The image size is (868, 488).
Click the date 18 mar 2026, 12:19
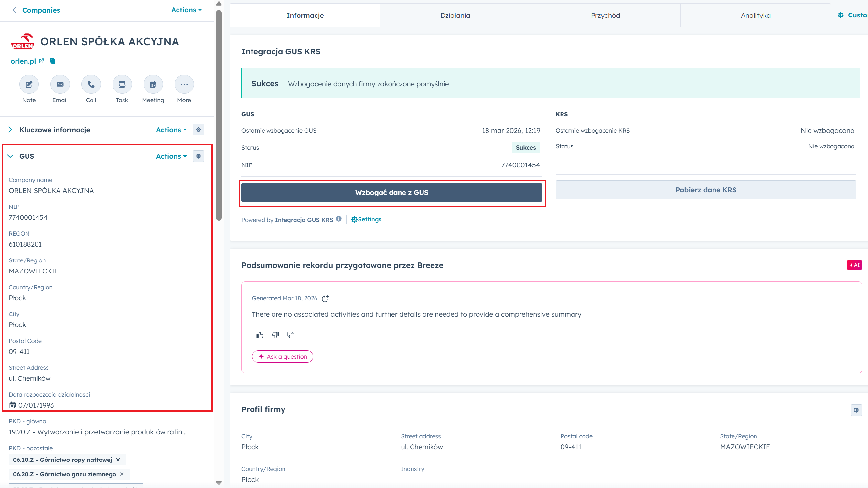[x=511, y=131]
